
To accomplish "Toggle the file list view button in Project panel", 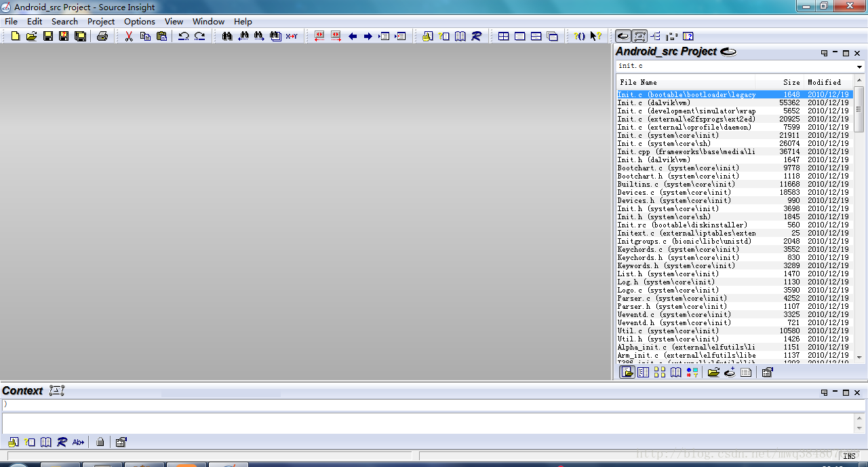I will pyautogui.click(x=627, y=372).
